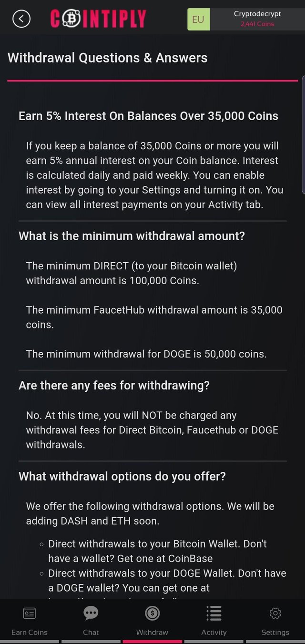The image size is (305, 644).
Task: Tap the back arrow icon
Action: [x=21, y=19]
